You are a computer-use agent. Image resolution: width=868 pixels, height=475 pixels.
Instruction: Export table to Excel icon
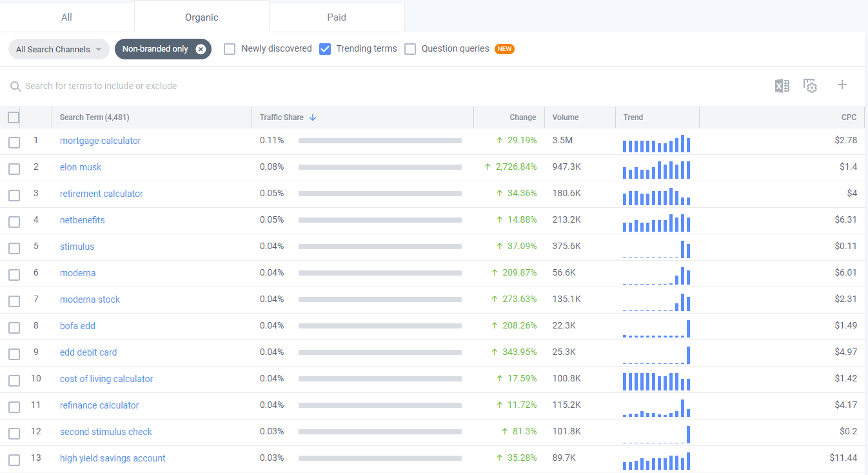pos(782,86)
